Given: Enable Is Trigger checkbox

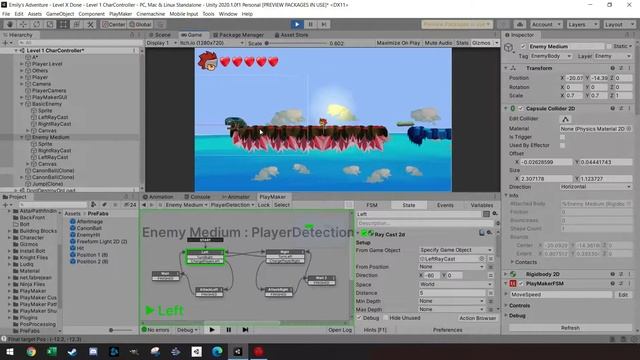Looking at the screenshot, I should [x=562, y=137].
